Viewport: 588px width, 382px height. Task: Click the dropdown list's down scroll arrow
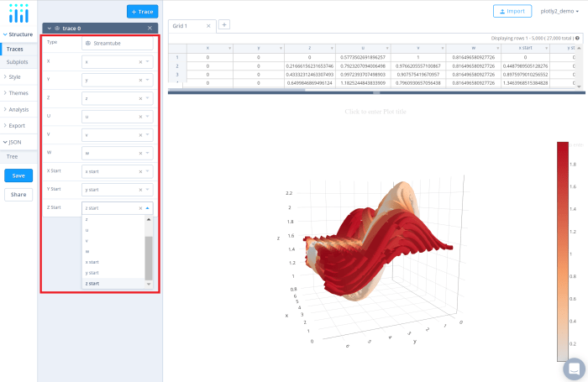[149, 284]
